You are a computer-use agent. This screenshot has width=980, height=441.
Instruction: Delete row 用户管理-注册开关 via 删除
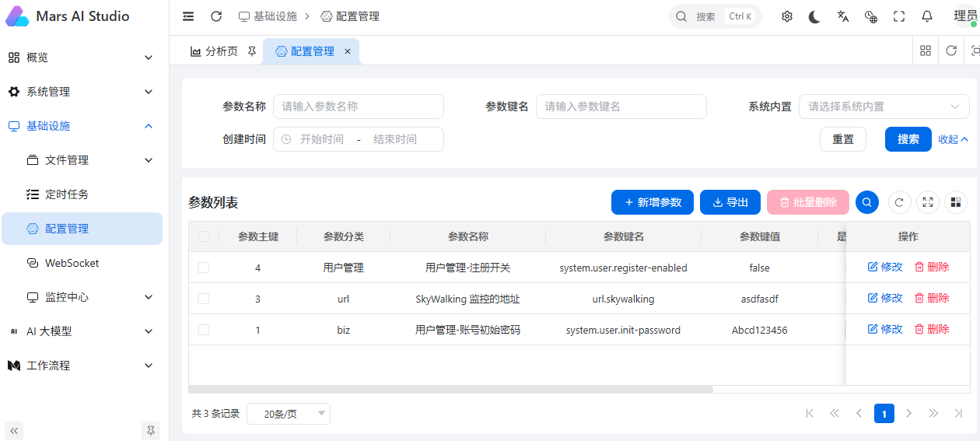(932, 267)
